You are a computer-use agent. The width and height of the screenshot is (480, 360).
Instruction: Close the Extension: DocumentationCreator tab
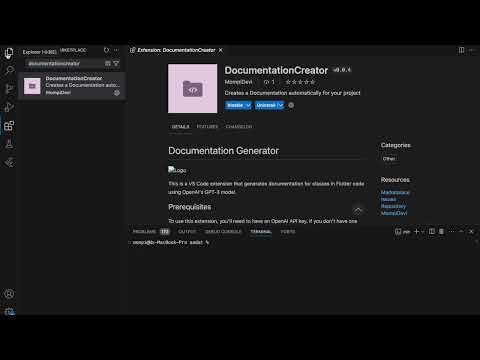(221, 50)
